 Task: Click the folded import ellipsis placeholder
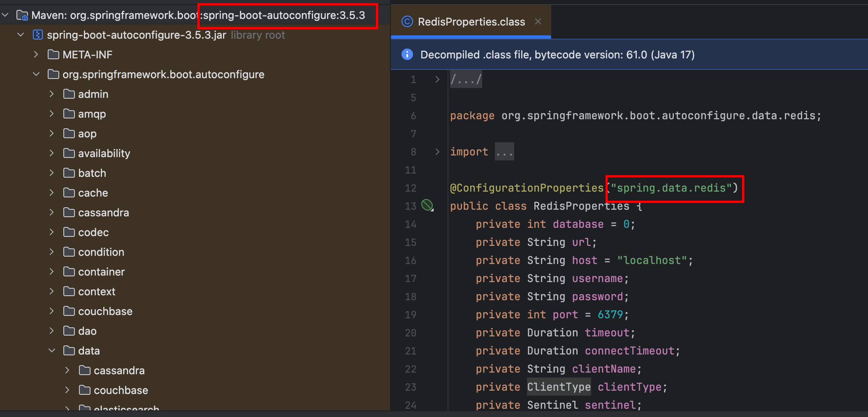pos(504,152)
